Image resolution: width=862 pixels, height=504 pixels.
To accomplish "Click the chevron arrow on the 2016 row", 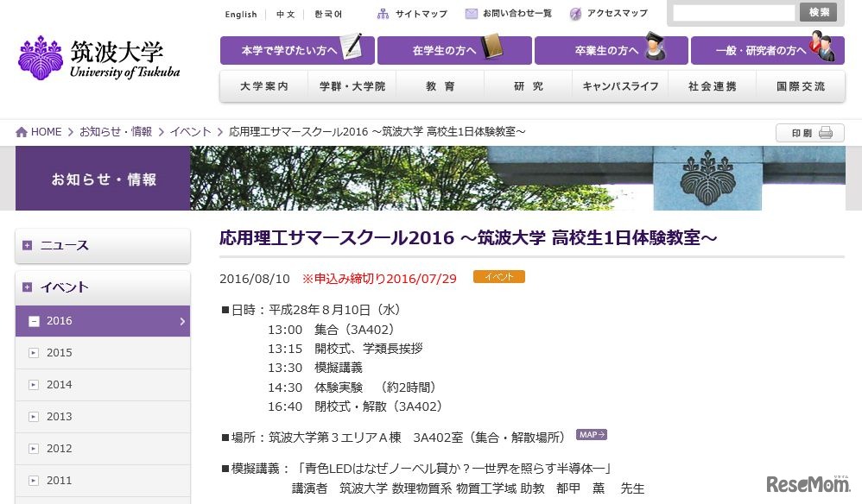I will click(x=182, y=321).
